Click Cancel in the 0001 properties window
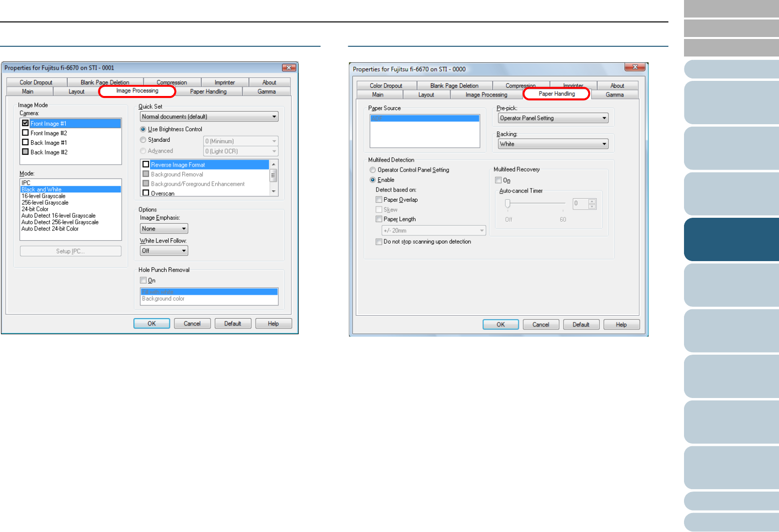The image size is (779, 532). point(192,323)
